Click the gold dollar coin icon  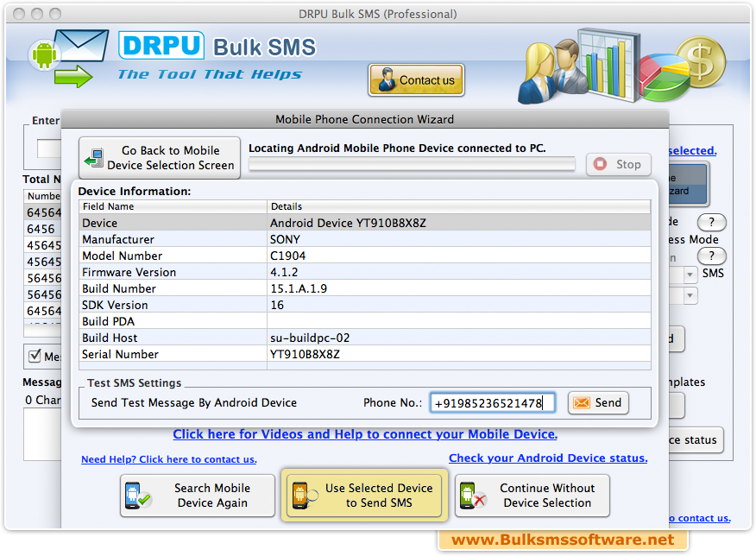701,61
